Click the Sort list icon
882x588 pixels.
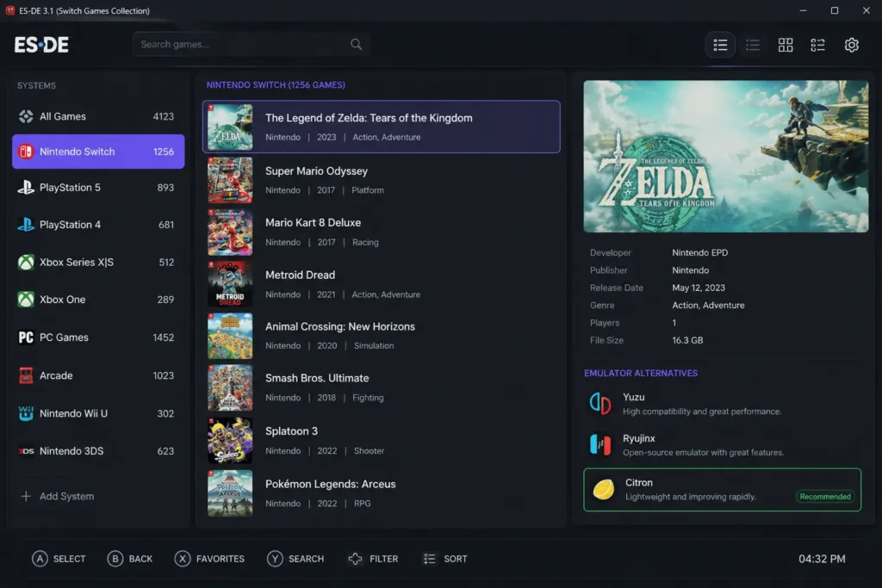coord(429,558)
